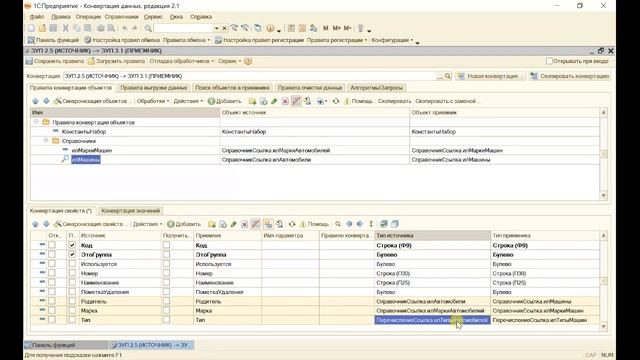640x360 pixels.
Task: Click the Copy icon in properties toolbar
Action: (x=223, y=224)
